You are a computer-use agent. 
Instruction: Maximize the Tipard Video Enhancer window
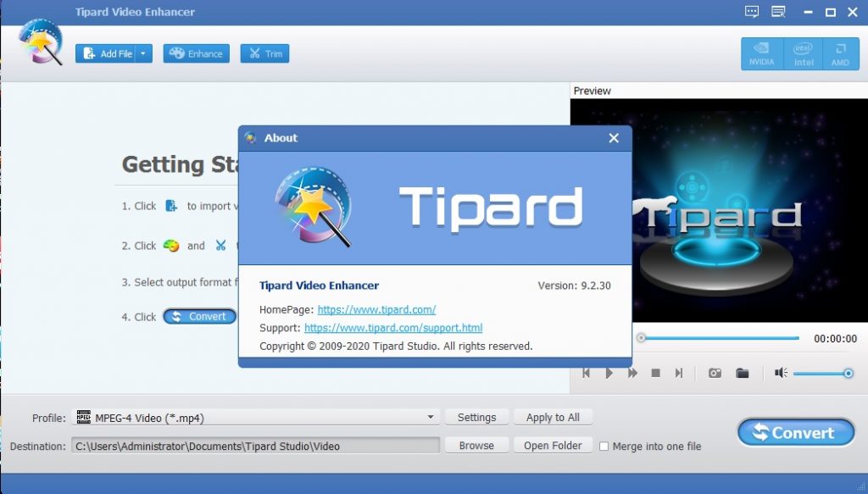coord(831,12)
